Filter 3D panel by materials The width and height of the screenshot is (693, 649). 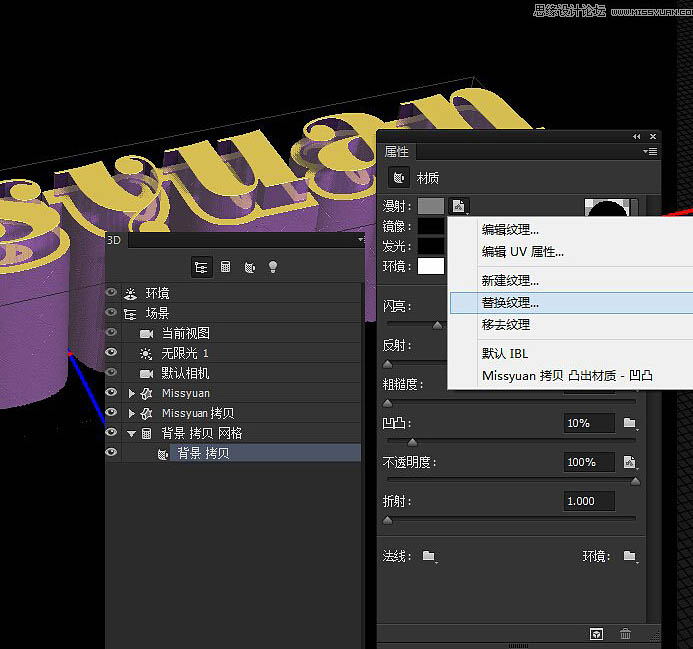click(250, 267)
